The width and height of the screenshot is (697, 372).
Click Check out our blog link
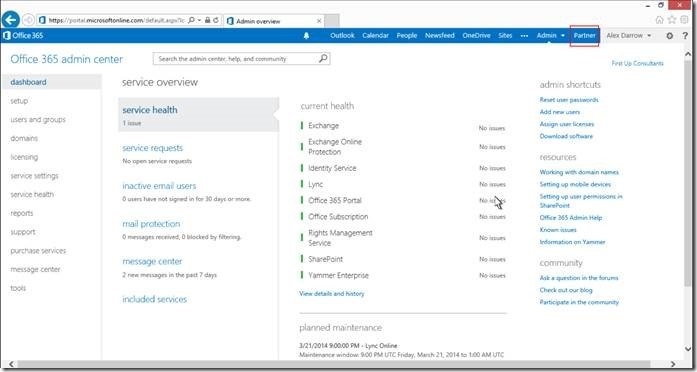(x=566, y=290)
